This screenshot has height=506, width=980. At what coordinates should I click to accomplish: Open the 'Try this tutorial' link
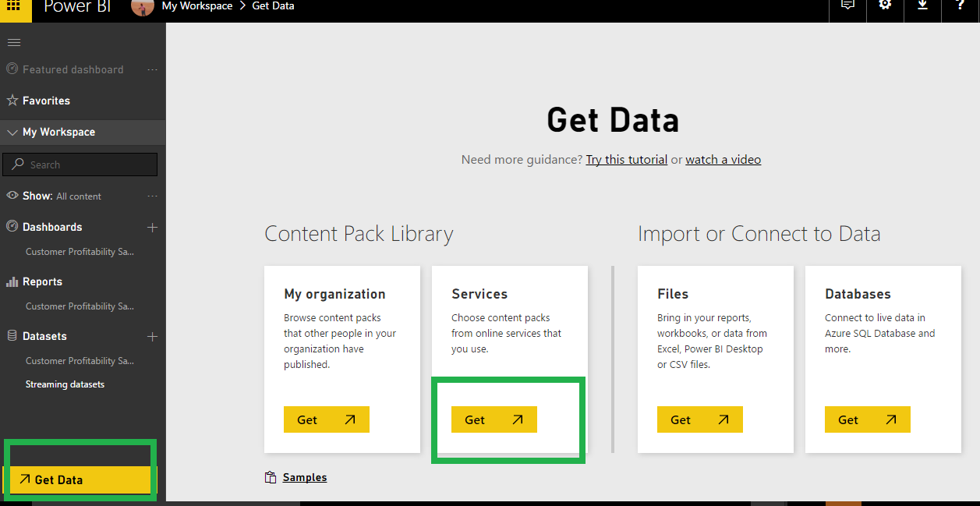pyautogui.click(x=627, y=159)
